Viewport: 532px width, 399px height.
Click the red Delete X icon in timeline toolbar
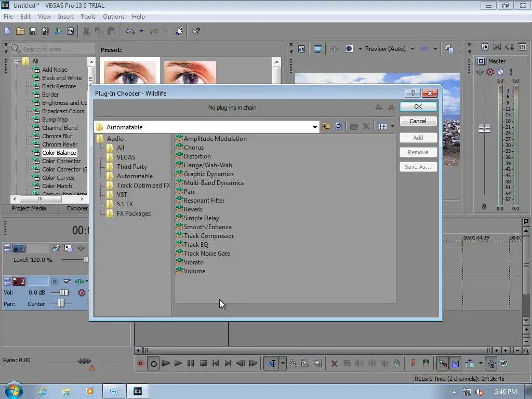334,363
